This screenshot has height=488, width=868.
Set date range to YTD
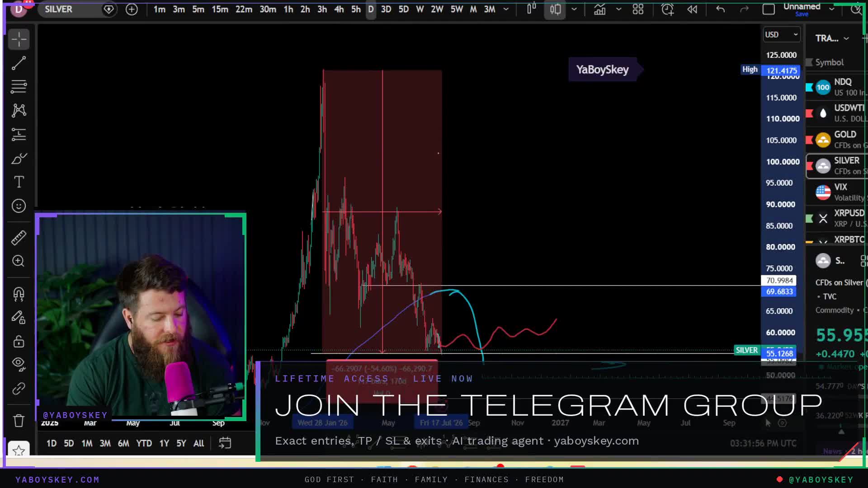[144, 443]
